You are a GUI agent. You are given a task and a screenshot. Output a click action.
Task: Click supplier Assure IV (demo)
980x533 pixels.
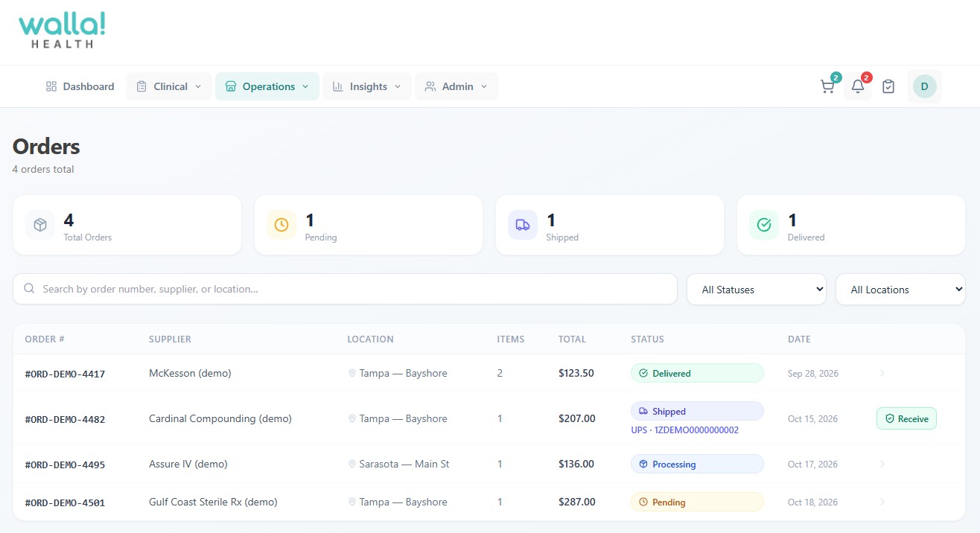point(188,464)
